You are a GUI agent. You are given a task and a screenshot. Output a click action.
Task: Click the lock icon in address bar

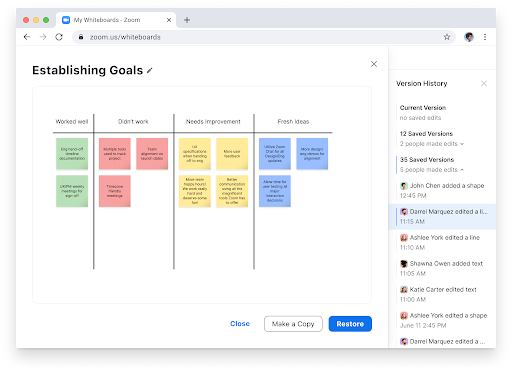81,37
